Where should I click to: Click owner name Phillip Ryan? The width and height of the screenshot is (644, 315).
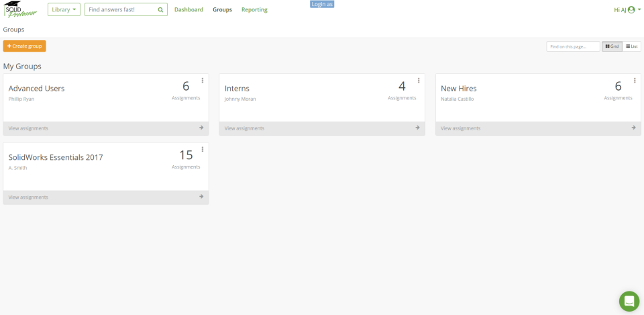tap(21, 99)
